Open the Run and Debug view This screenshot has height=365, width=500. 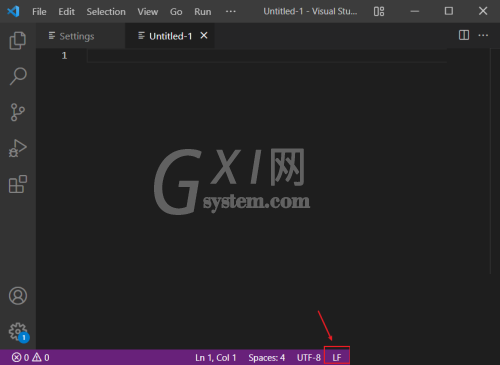coord(18,148)
